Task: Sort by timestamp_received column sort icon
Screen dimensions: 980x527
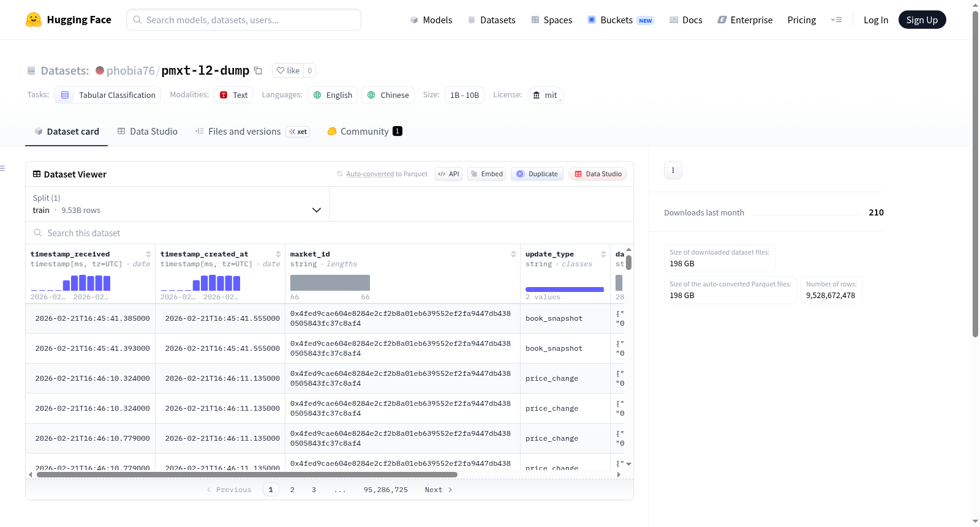Action: pos(148,254)
